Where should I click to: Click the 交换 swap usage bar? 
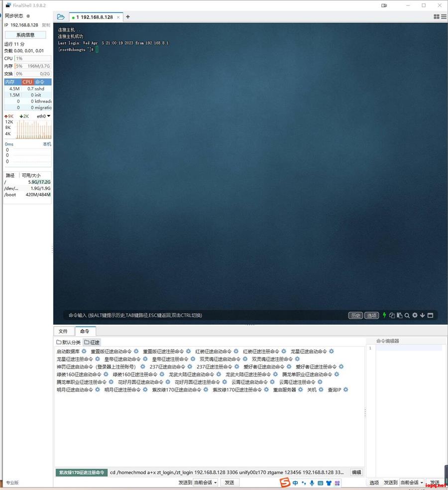tap(33, 74)
